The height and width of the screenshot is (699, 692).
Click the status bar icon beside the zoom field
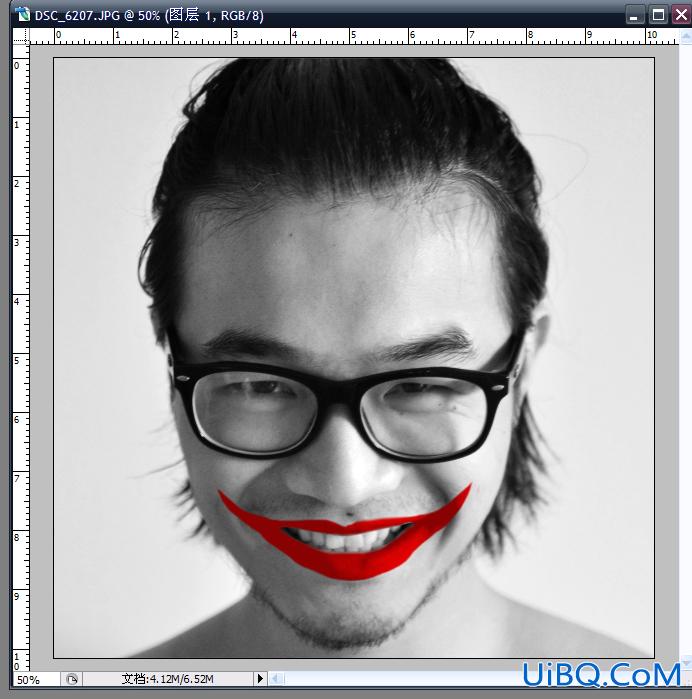pos(71,679)
